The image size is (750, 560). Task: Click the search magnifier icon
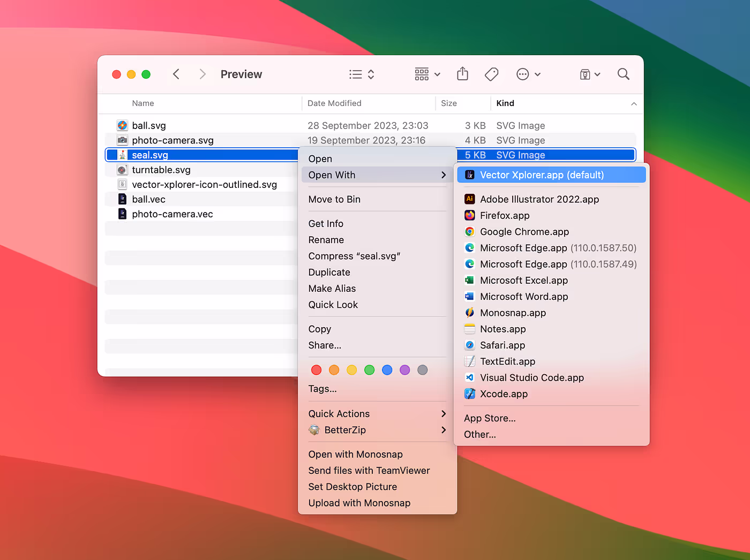tap(623, 74)
